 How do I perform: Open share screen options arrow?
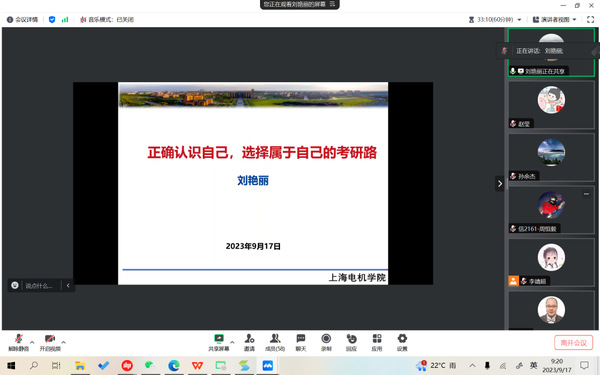[x=232, y=342]
